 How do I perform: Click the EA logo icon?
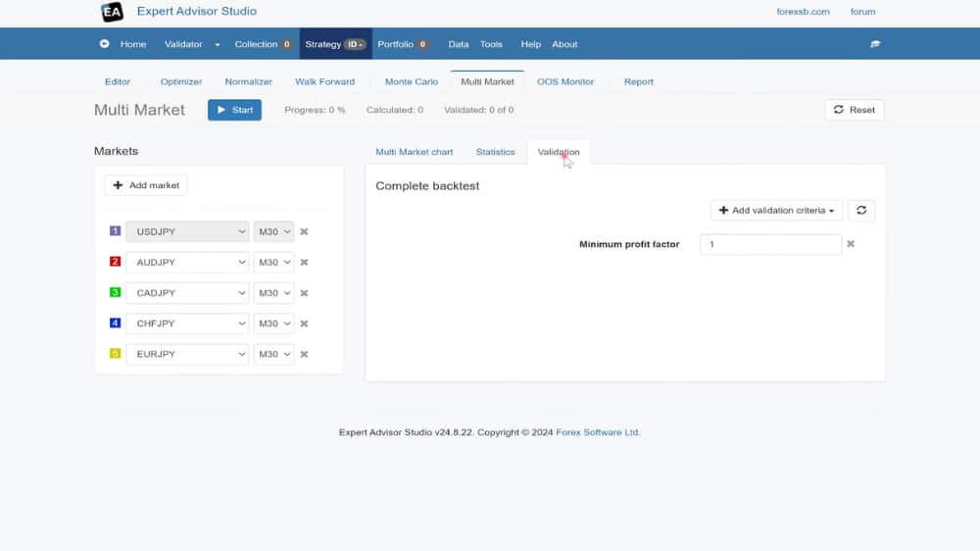pyautogui.click(x=112, y=12)
